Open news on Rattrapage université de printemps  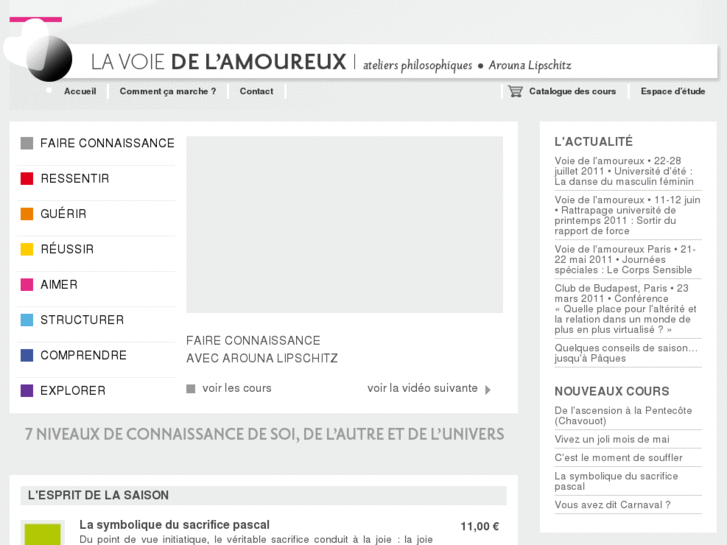(x=627, y=215)
